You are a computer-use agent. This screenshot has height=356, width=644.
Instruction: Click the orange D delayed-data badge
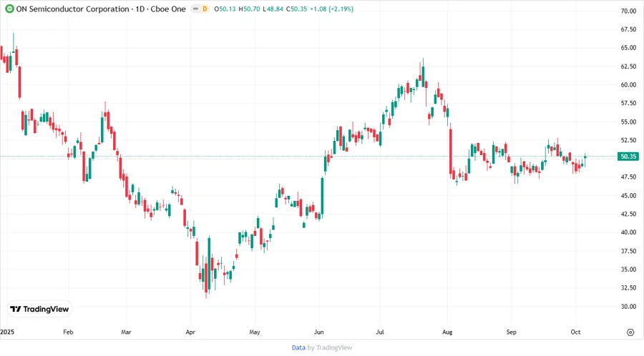click(205, 9)
